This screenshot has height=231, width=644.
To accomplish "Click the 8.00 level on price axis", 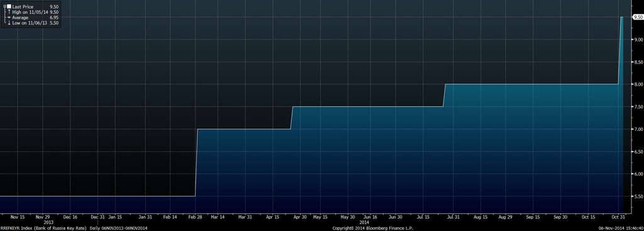I will pos(638,84).
